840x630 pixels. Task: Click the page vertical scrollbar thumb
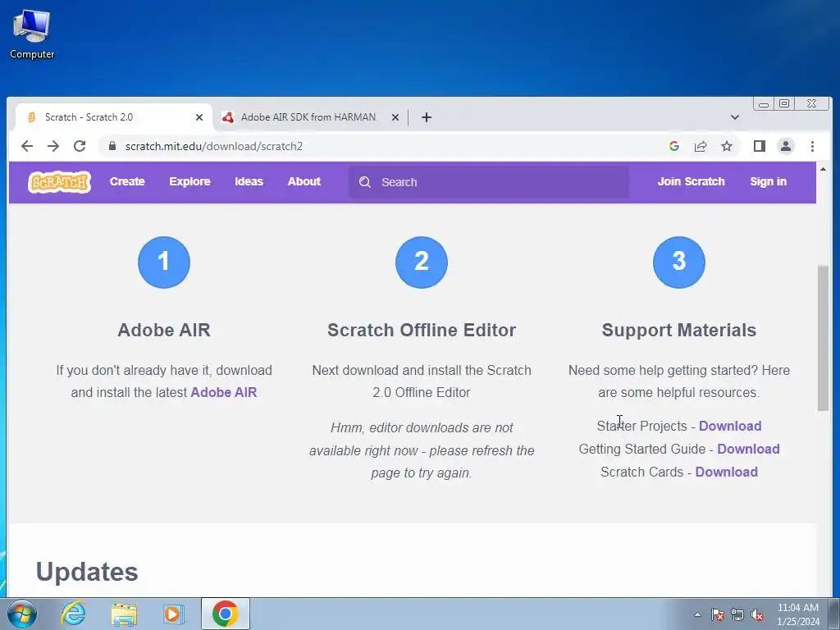(x=823, y=339)
